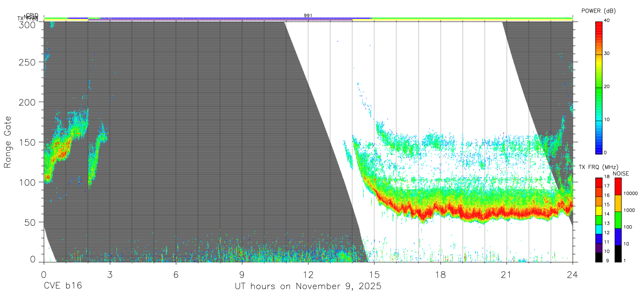Pick the green 13-14 MHz frequency swatch

[x=599, y=219]
